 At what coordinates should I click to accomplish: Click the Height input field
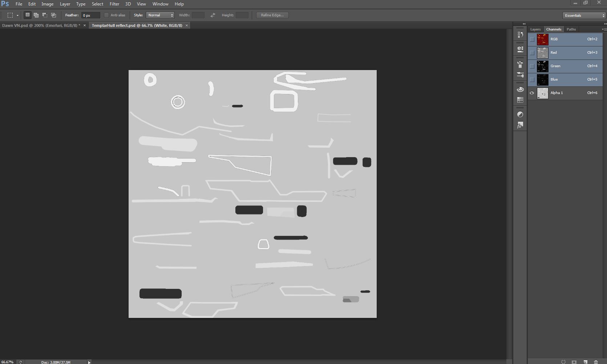tap(242, 15)
